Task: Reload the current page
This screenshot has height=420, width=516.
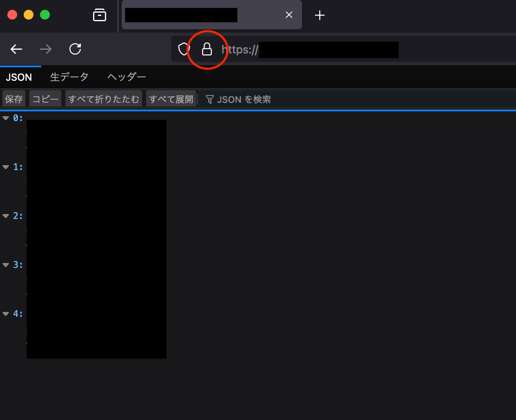Action: coord(75,49)
